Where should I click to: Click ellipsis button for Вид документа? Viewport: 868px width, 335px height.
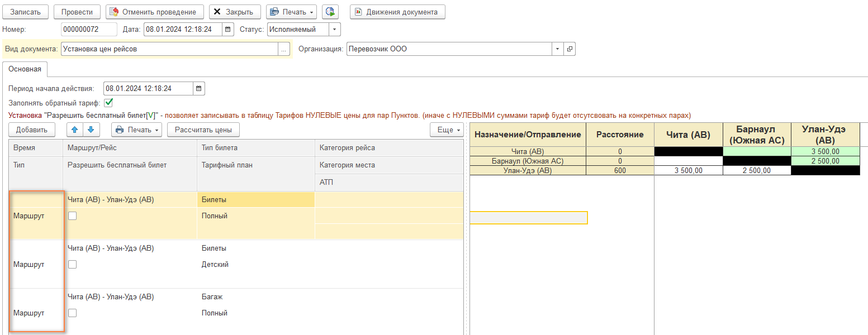(284, 49)
